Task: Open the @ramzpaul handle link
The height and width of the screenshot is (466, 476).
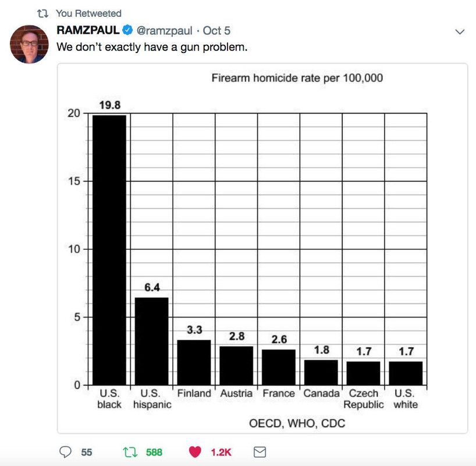Action: point(164,31)
